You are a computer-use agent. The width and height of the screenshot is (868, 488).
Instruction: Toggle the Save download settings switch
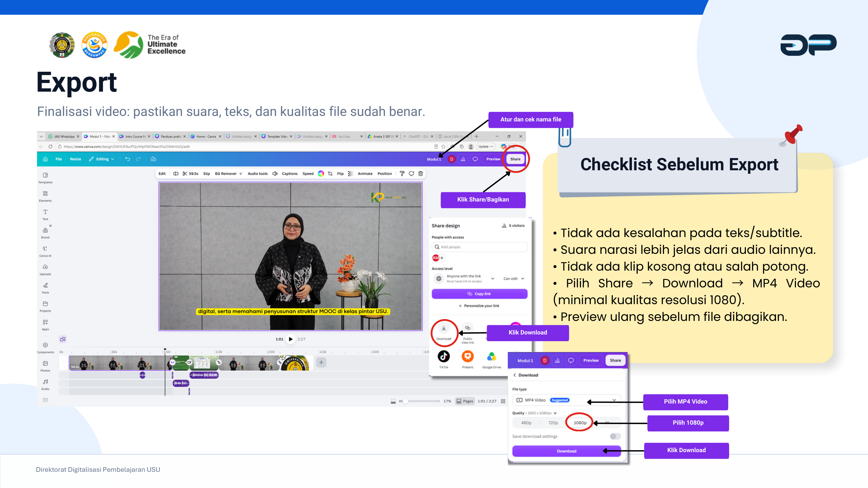click(615, 437)
